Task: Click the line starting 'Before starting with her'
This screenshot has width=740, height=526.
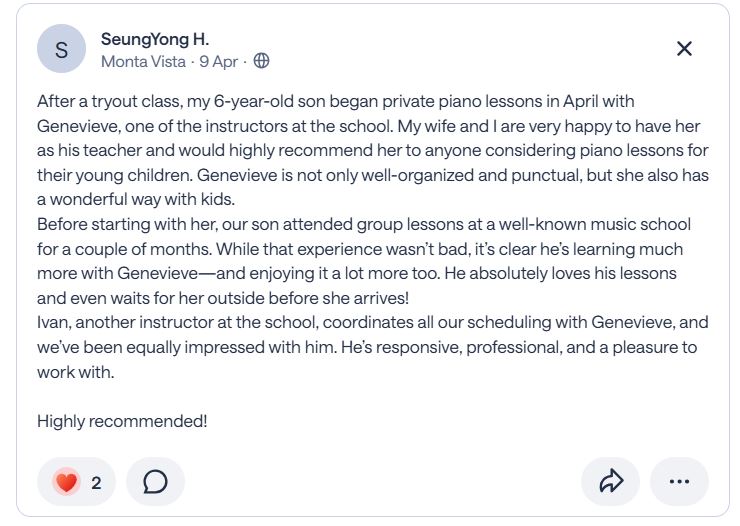Action: tap(363, 224)
